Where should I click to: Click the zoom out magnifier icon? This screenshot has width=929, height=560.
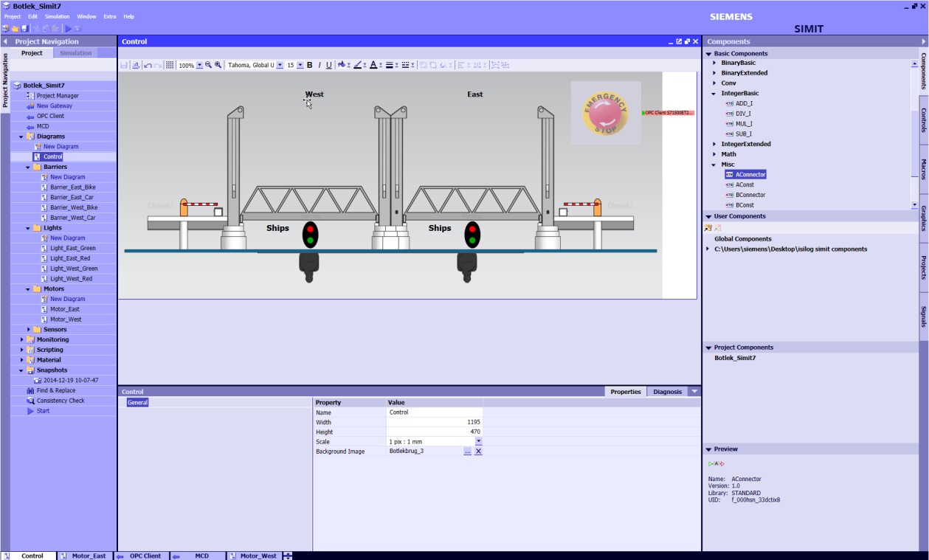[x=208, y=65]
